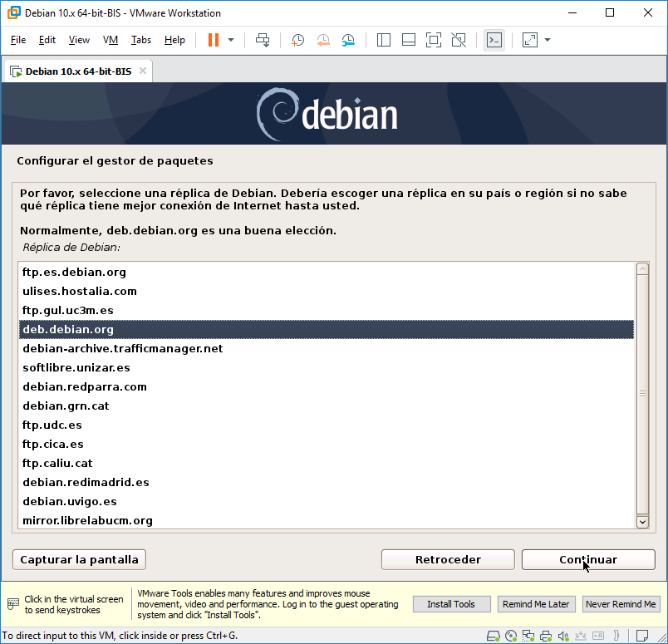The width and height of the screenshot is (668, 644).
Task: Maximize the VMware Workstation window
Action: [x=610, y=12]
